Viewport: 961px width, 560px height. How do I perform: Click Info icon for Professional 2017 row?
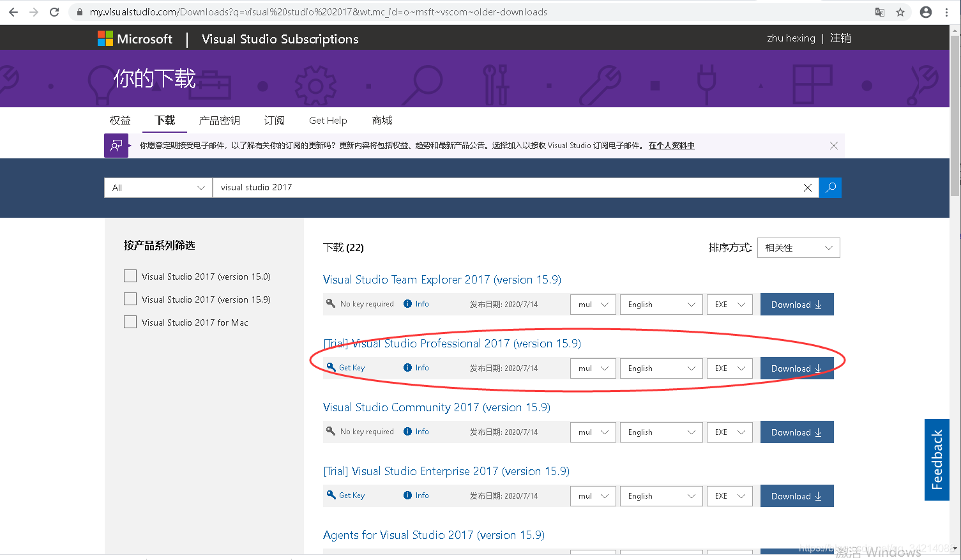[407, 368]
